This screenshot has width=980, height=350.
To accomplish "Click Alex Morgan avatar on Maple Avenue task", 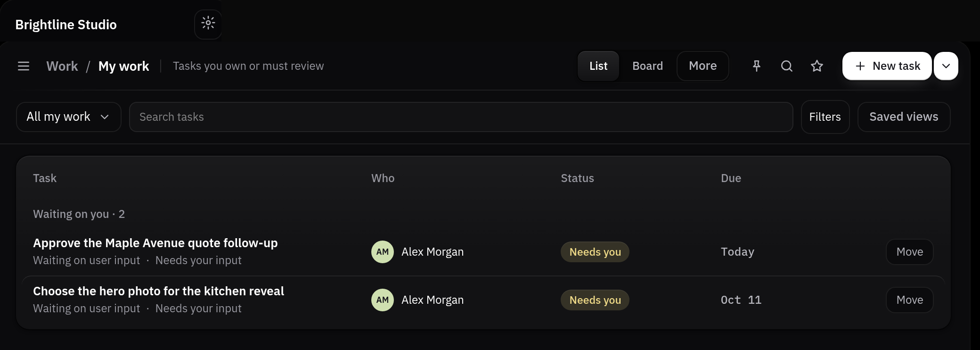I will pos(383,252).
